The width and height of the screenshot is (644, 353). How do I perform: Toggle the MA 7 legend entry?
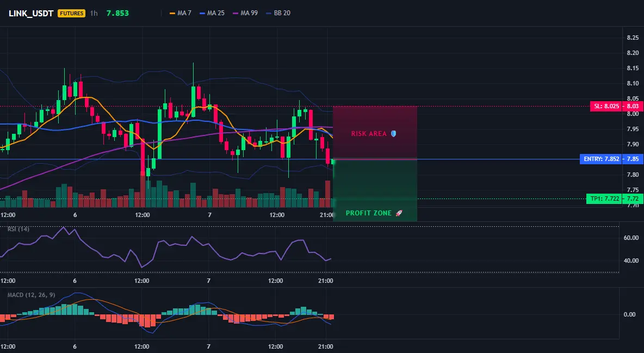[181, 13]
